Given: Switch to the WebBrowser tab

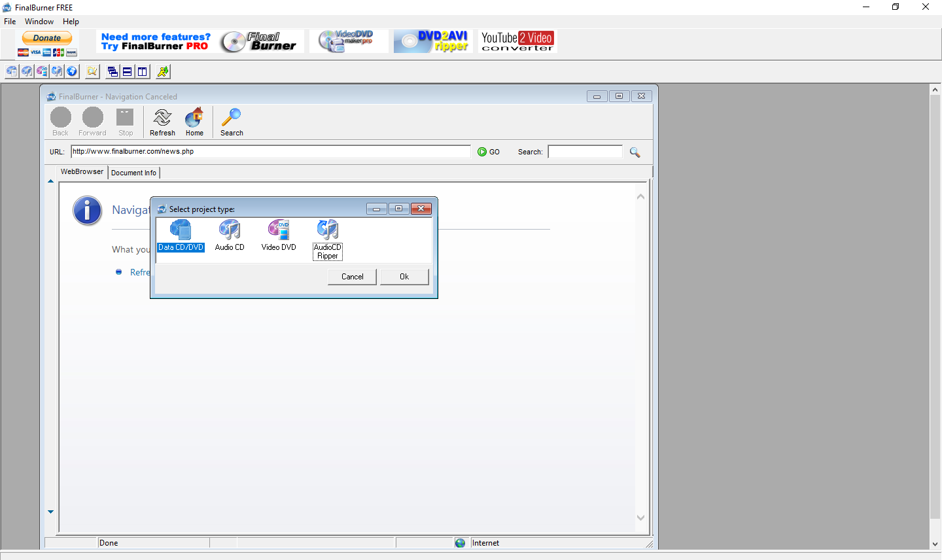Looking at the screenshot, I should point(82,172).
